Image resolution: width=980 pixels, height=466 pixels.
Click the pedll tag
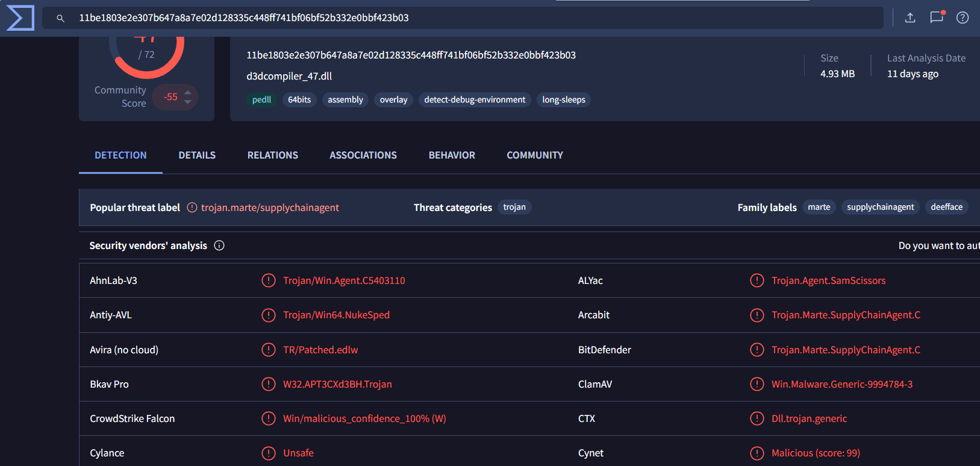coord(261,99)
